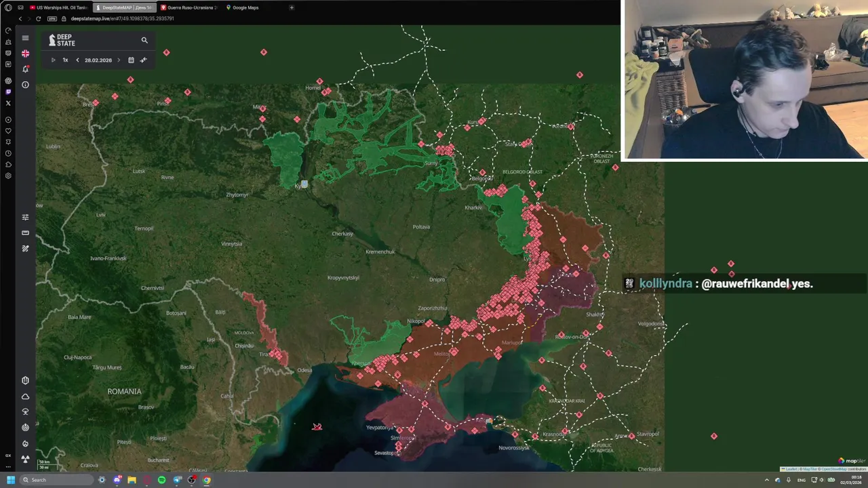Click the marker icon over Kyiv

[x=304, y=184]
